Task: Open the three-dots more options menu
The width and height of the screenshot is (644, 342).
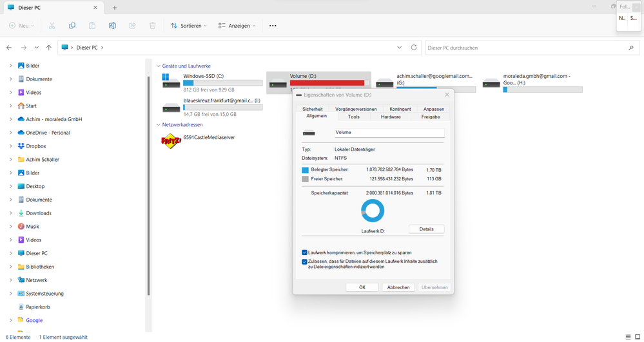Action: point(273,26)
